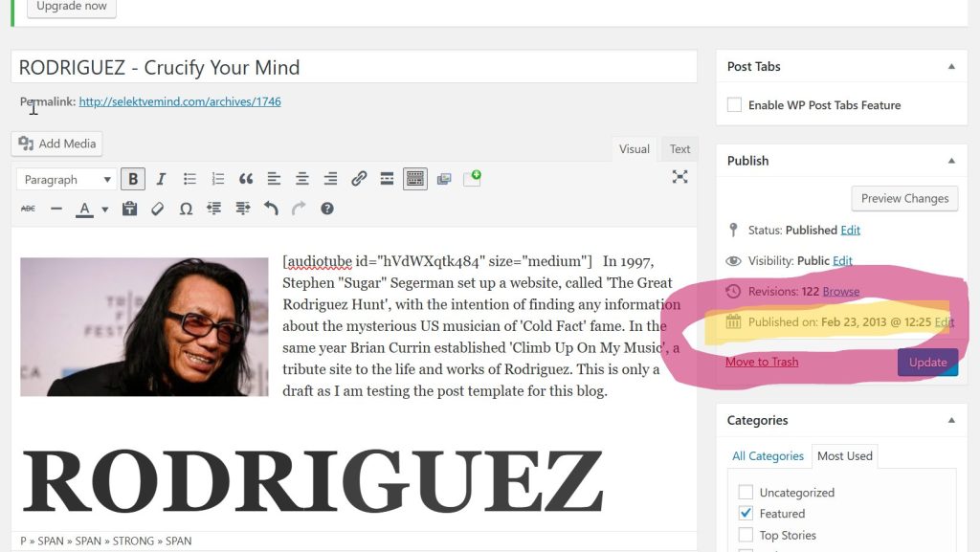Insert a numbered list

pyautogui.click(x=217, y=179)
